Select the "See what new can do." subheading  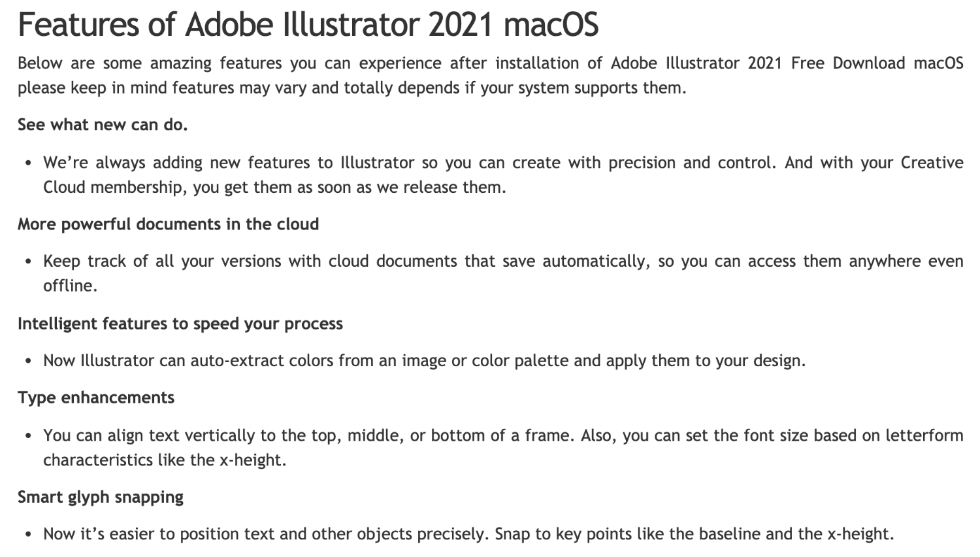pyautogui.click(x=103, y=125)
